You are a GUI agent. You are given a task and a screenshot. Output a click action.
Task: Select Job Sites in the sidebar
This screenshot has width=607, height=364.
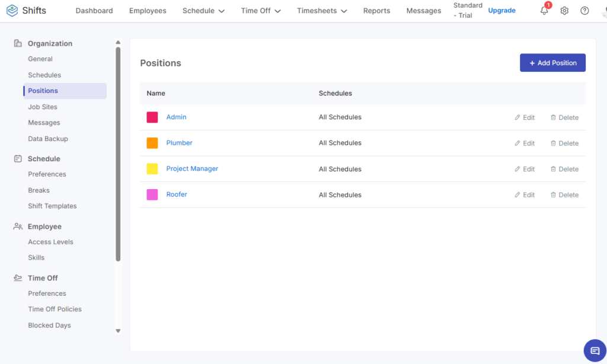point(43,107)
